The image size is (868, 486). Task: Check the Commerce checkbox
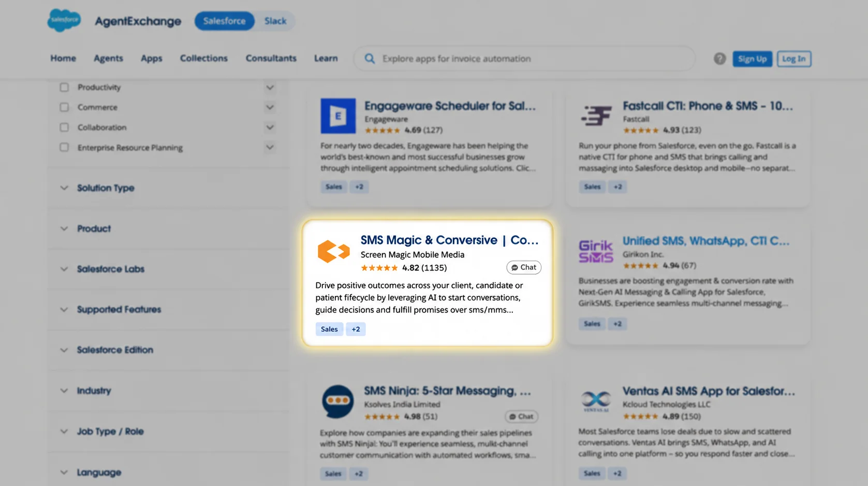64,107
